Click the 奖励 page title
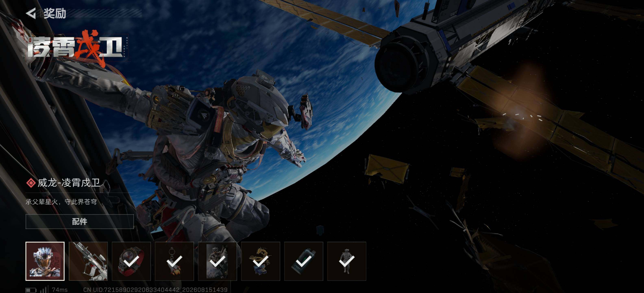Viewport: 644px width, 293px height. click(x=55, y=13)
